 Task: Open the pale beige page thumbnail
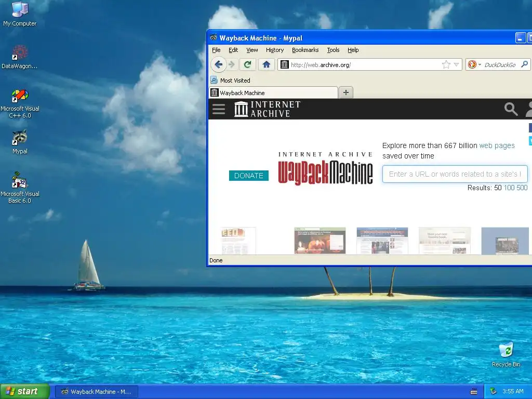(445, 241)
